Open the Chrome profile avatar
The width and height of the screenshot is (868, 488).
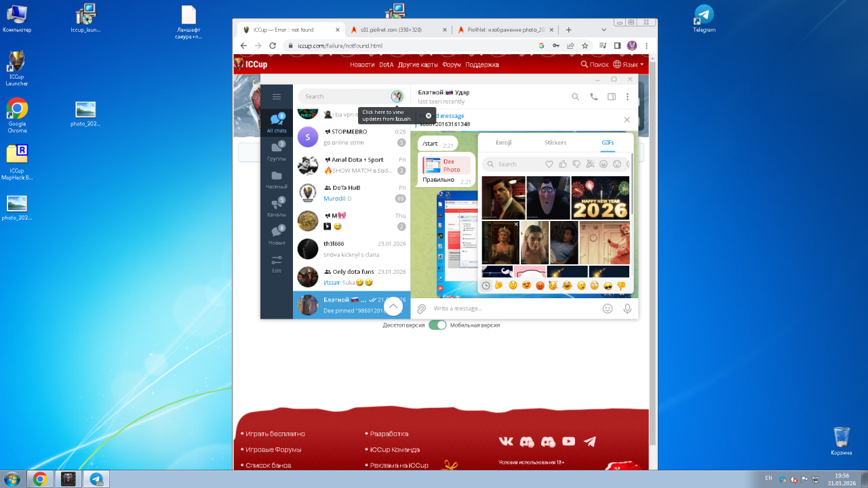click(x=632, y=45)
